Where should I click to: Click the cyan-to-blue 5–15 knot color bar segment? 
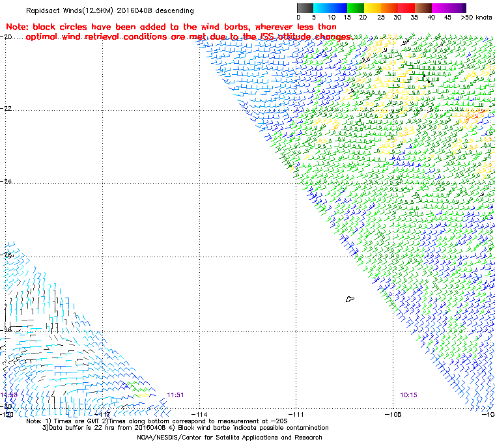coord(330,8)
